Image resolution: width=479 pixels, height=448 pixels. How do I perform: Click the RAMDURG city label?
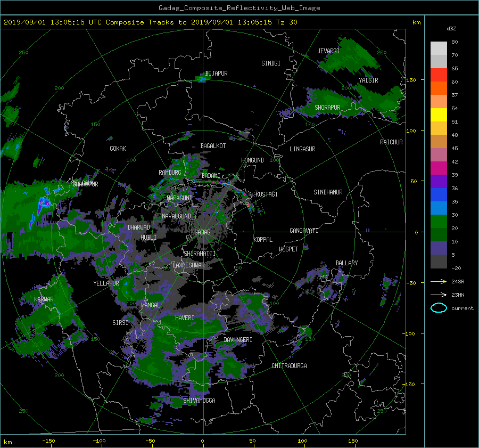[170, 173]
